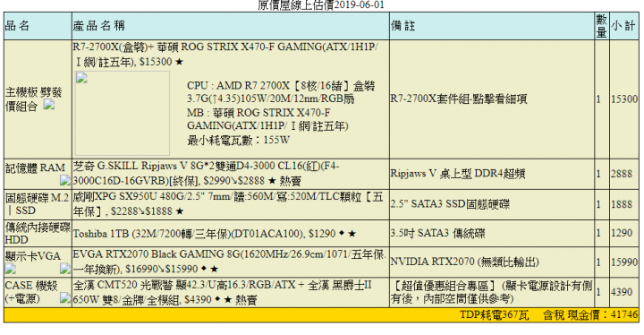This screenshot has width=644, height=335.
Task: Click the 含稅 現金價：41746 total
Action: coord(590,315)
